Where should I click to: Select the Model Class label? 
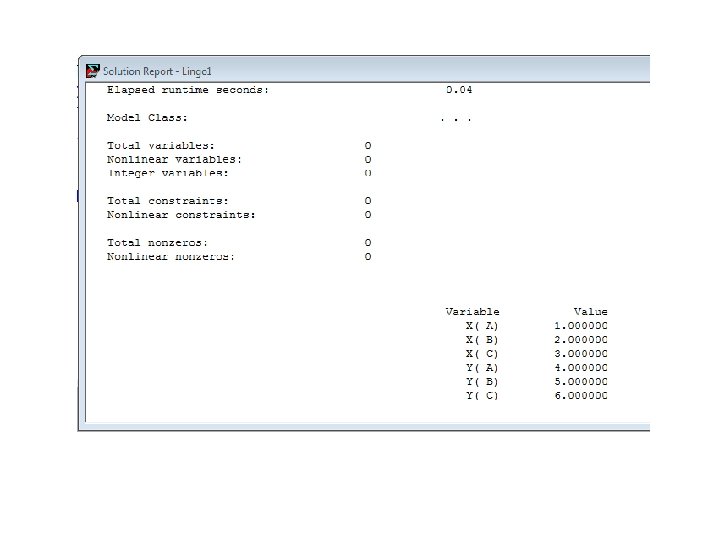pos(147,118)
